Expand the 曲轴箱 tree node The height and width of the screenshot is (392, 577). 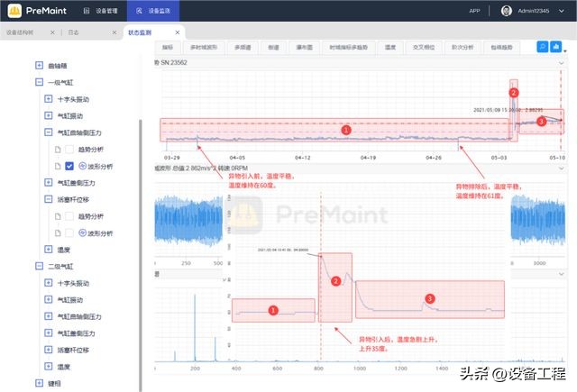click(x=39, y=66)
